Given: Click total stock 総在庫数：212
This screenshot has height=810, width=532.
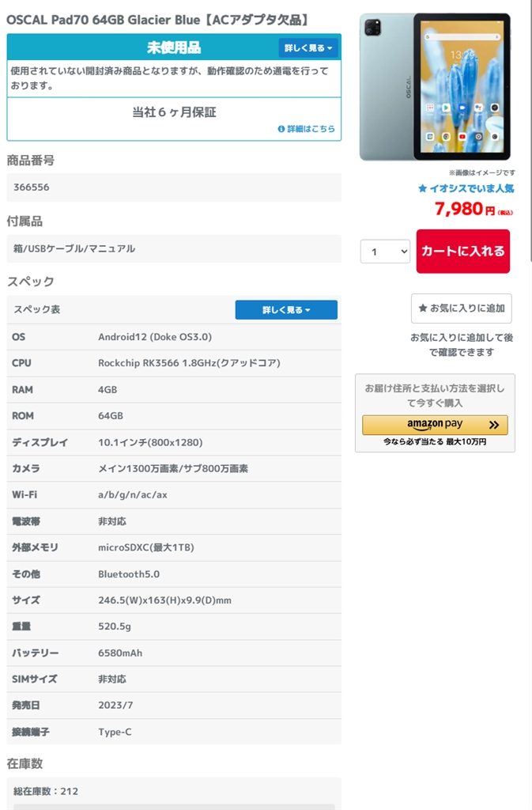Looking at the screenshot, I should click(x=46, y=791).
